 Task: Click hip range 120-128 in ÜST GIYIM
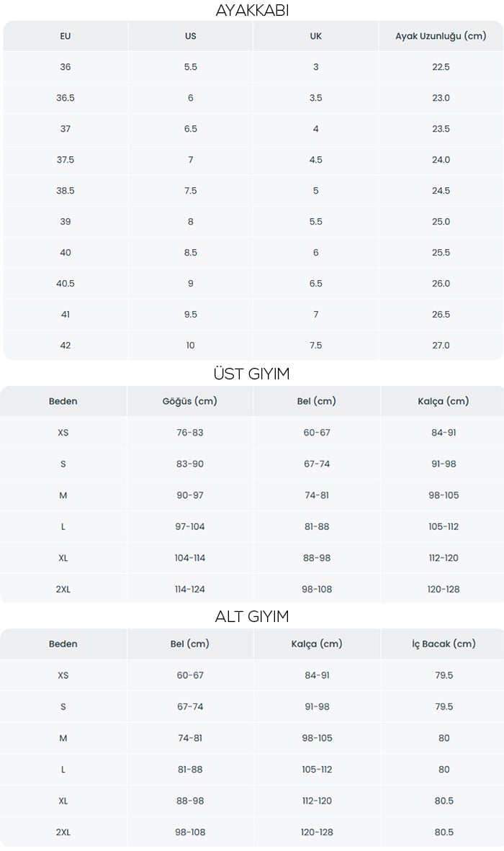[x=444, y=590]
